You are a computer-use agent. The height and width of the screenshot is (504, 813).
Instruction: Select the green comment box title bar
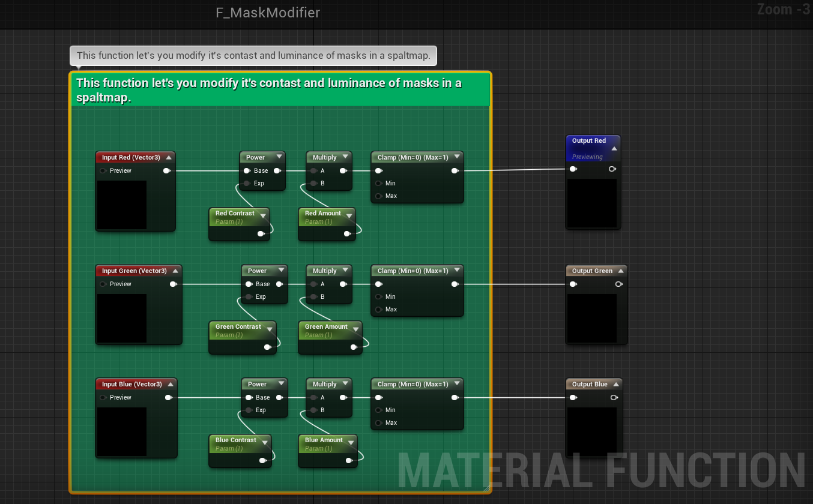[x=281, y=90]
